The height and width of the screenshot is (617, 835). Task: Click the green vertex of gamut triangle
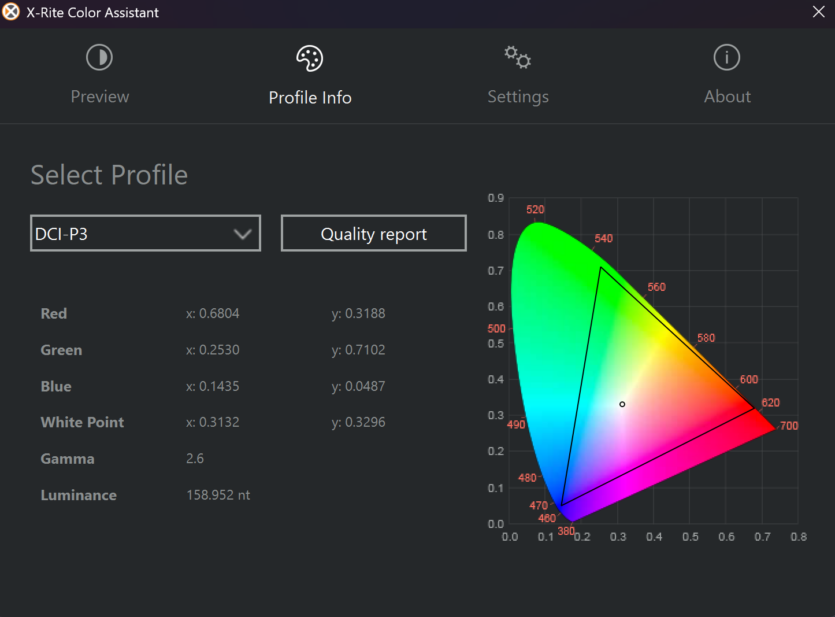(x=601, y=267)
